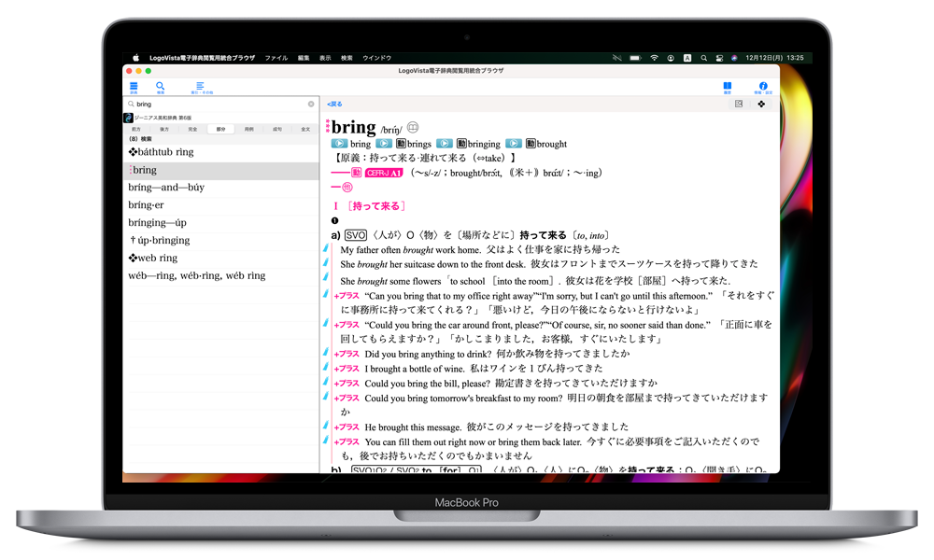Click pencil icon beside 'bring the car around'
This screenshot has width=934, height=560.
(x=326, y=323)
